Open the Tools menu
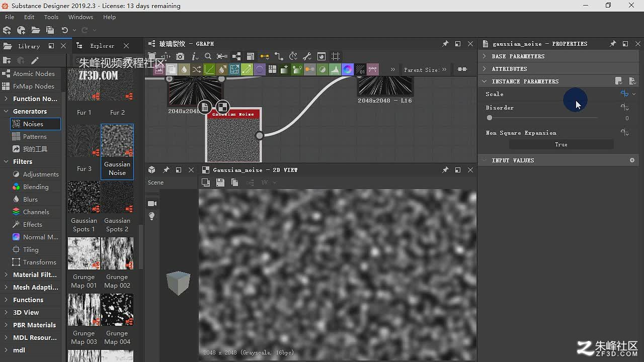Image resolution: width=644 pixels, height=362 pixels. coord(51,17)
